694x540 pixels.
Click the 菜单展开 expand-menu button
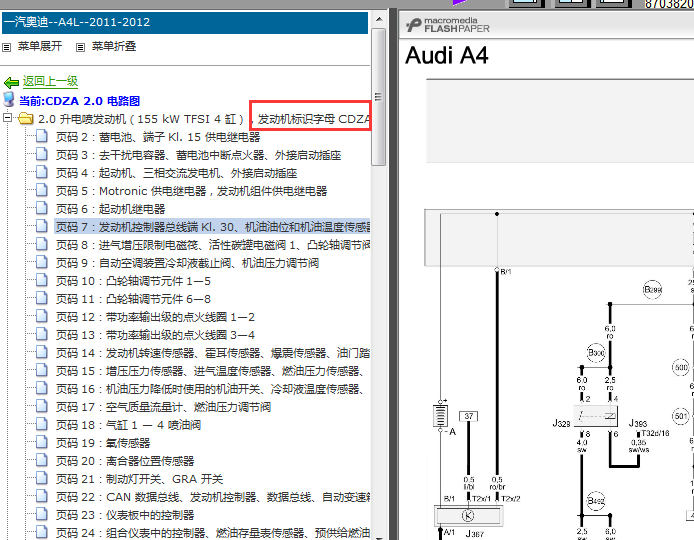click(32, 46)
